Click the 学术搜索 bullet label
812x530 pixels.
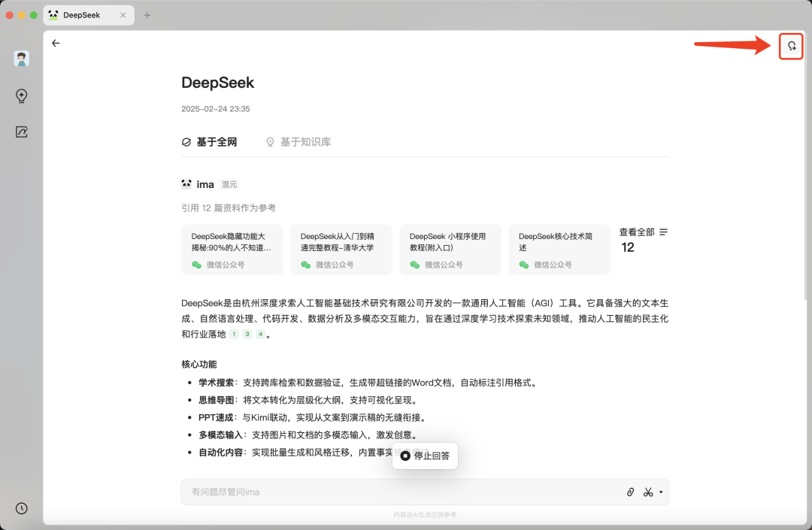point(216,383)
